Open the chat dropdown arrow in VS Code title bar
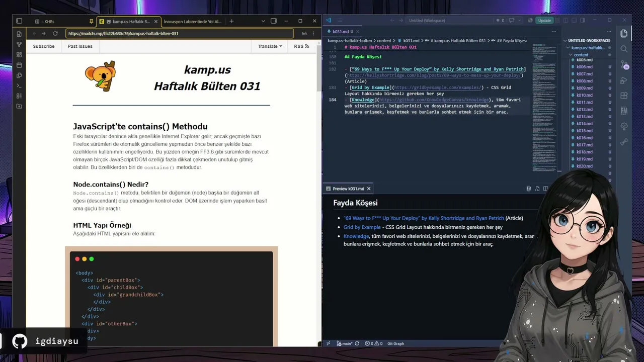 [x=520, y=21]
